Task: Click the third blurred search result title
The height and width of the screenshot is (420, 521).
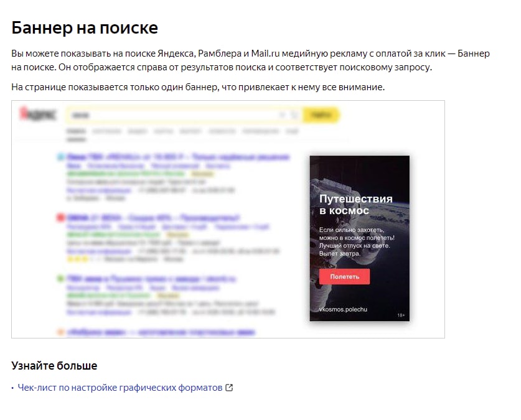Action: tap(151, 279)
